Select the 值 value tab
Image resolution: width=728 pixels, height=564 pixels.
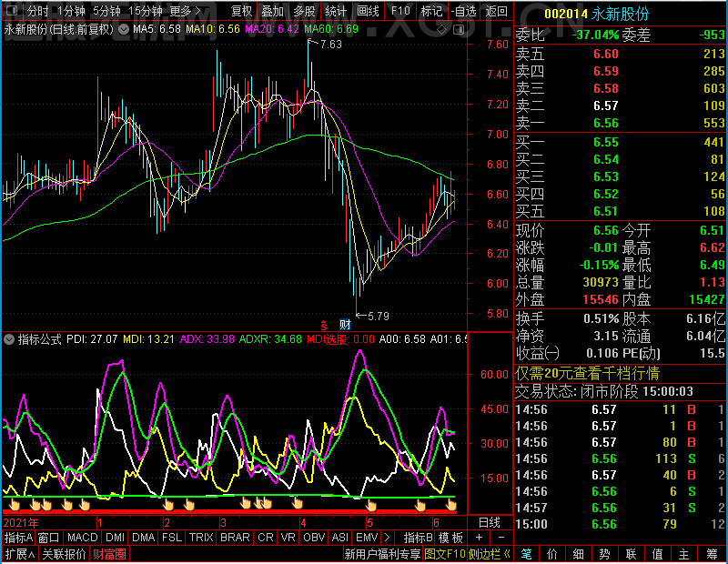pyautogui.click(x=658, y=554)
